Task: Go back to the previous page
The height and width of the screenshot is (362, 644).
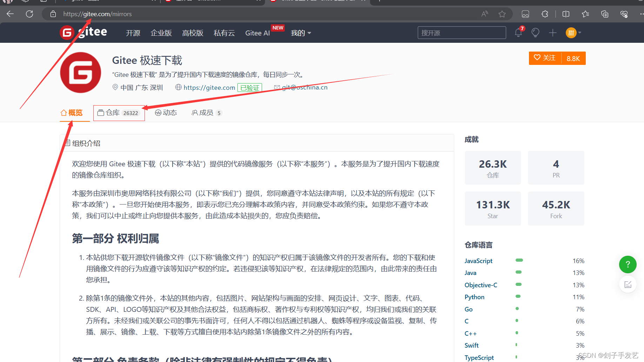Action: tap(10, 14)
